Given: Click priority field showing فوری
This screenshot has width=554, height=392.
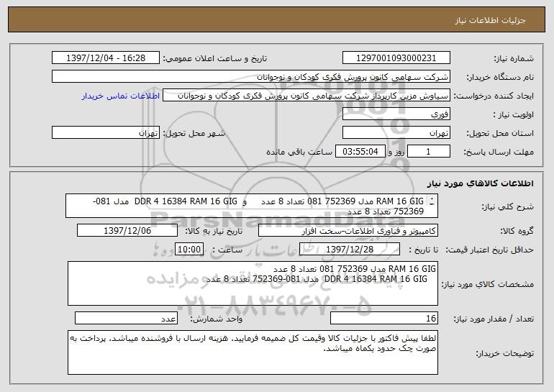Looking at the screenshot, I should pyautogui.click(x=396, y=114).
